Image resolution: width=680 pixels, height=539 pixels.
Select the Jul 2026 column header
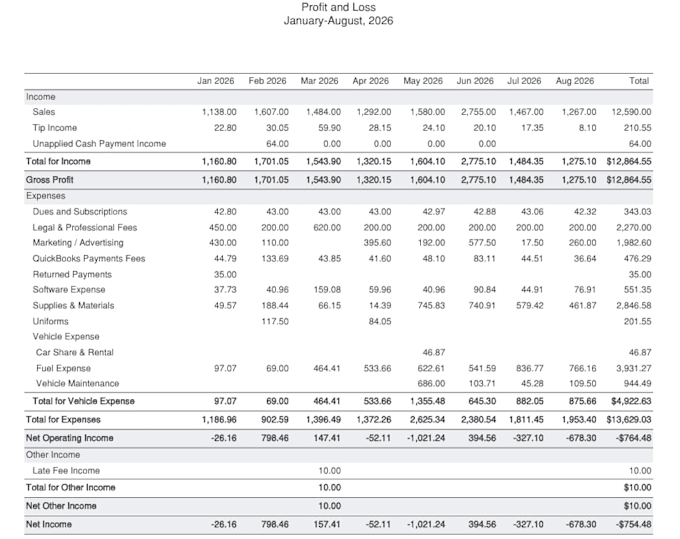coord(524,81)
